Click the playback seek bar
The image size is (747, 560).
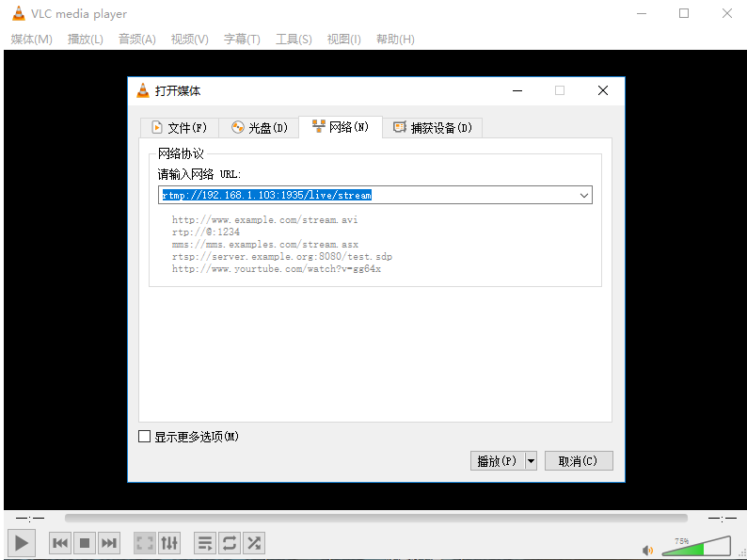376,518
